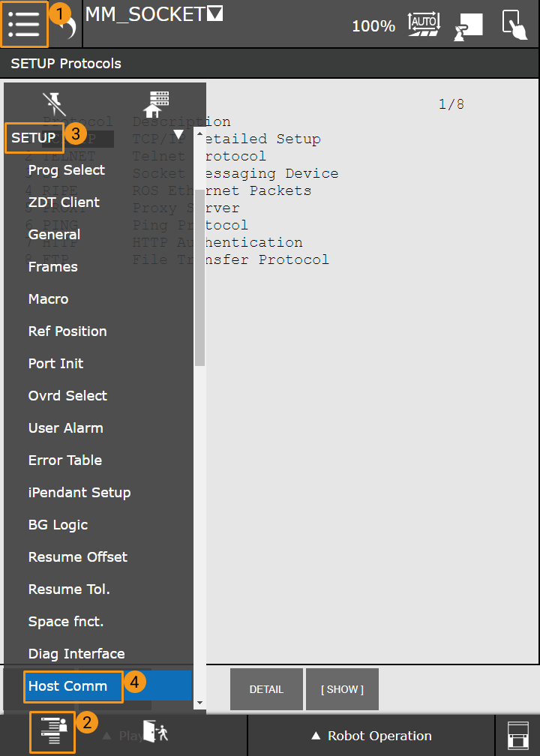Expand the Robot Operation panel
540x756 pixels.
pyautogui.click(x=371, y=736)
